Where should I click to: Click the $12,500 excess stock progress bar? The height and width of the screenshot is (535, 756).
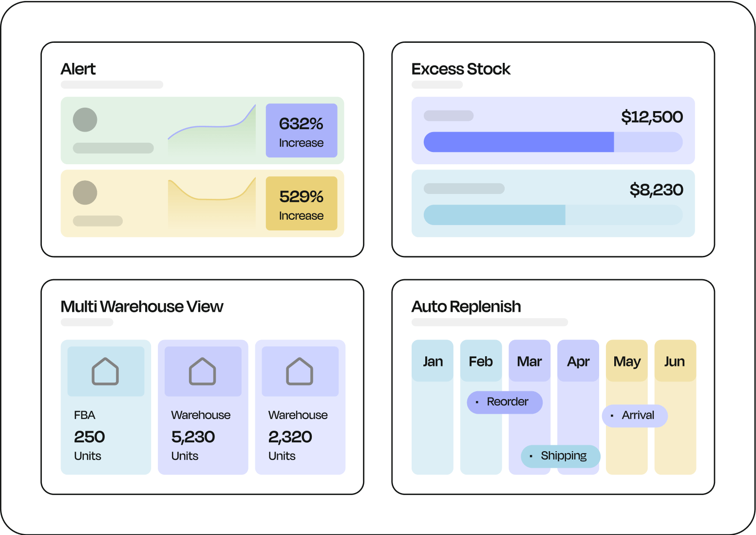pyautogui.click(x=553, y=142)
